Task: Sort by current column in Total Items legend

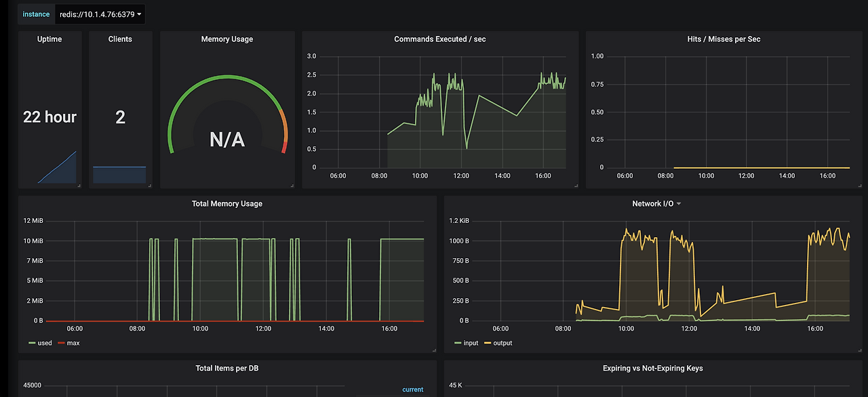Action: tap(412, 390)
